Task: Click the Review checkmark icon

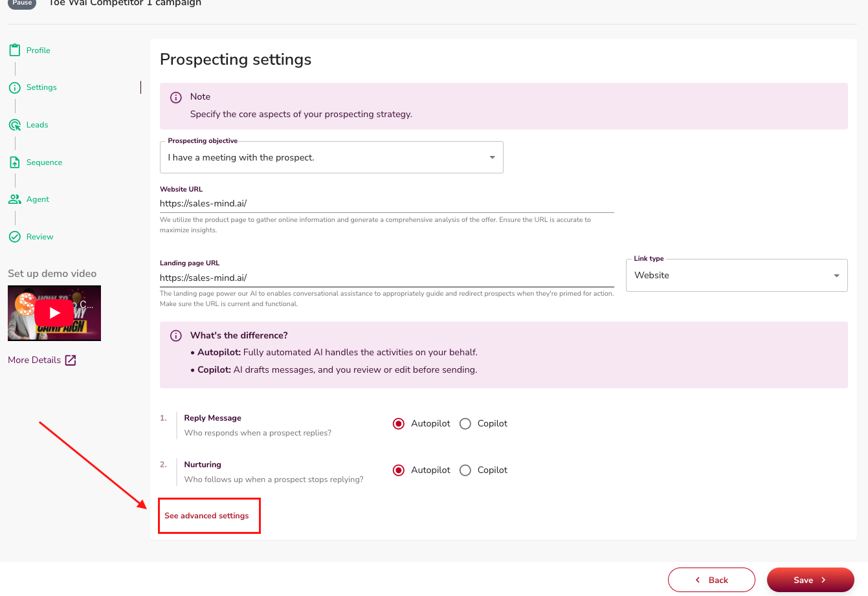Action: tap(14, 237)
